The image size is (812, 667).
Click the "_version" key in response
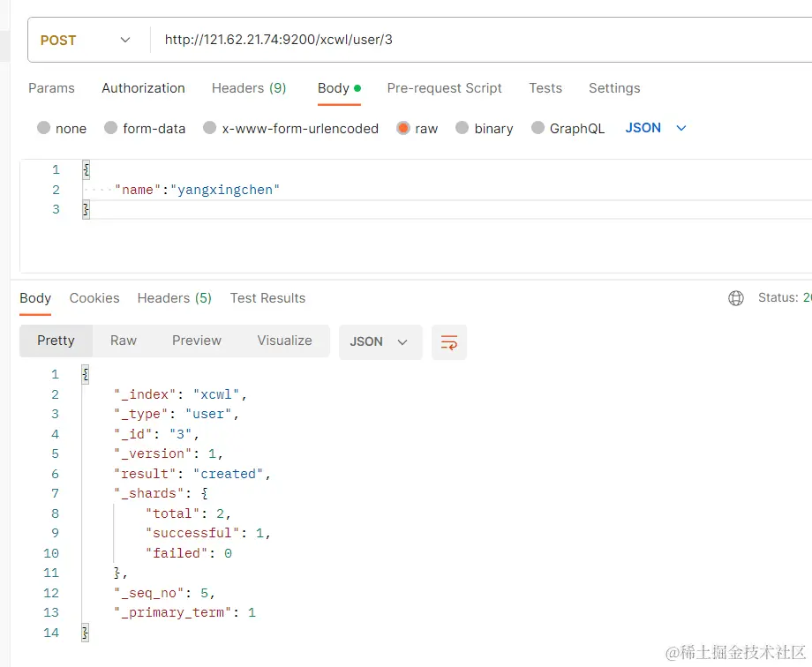click(154, 453)
